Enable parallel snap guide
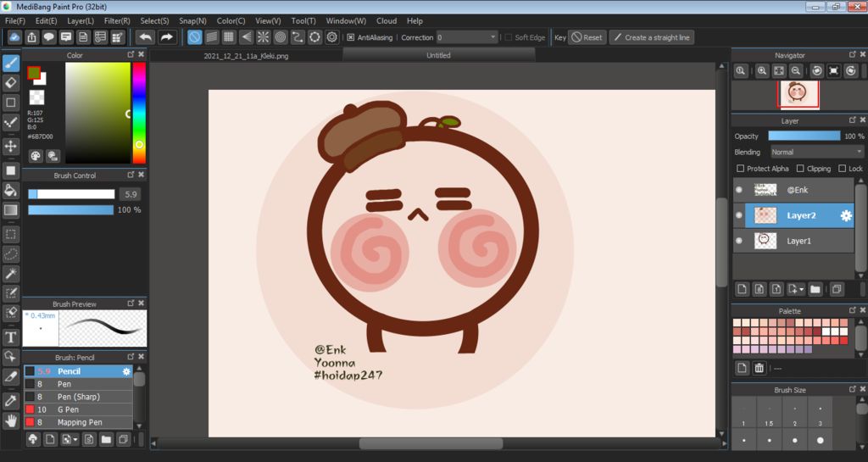868x462 pixels. (211, 37)
